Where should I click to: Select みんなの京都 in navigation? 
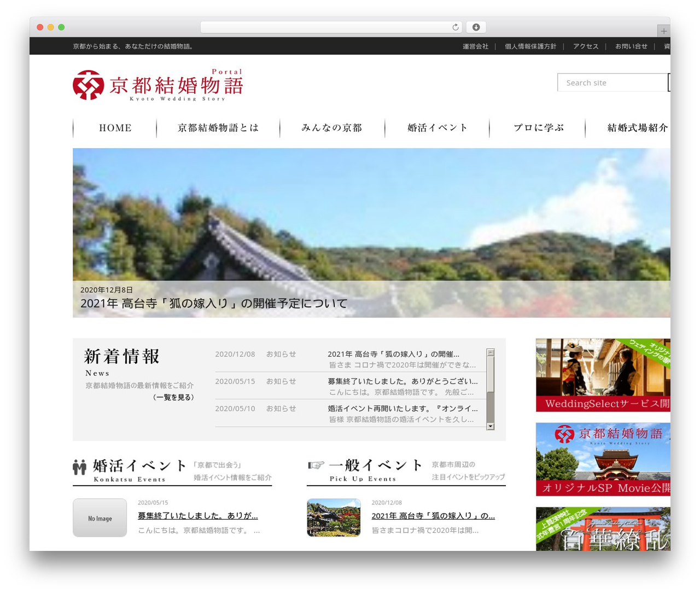[x=332, y=128]
